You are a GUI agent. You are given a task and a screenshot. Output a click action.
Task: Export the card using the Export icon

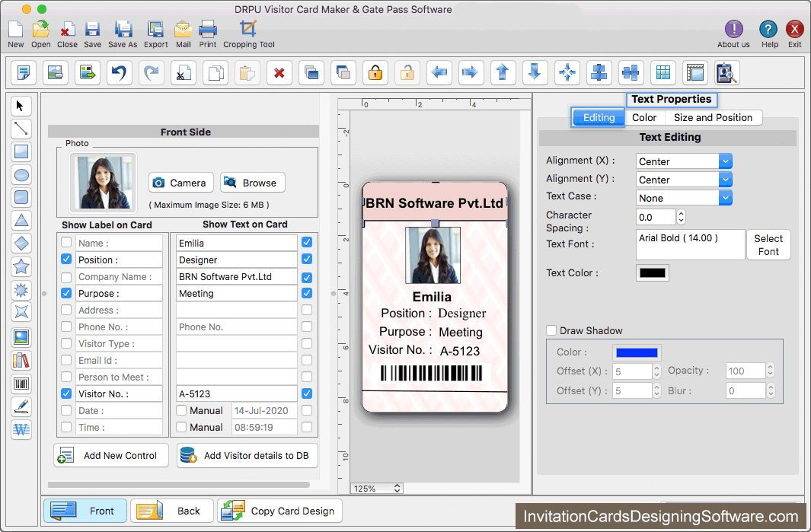tap(155, 30)
